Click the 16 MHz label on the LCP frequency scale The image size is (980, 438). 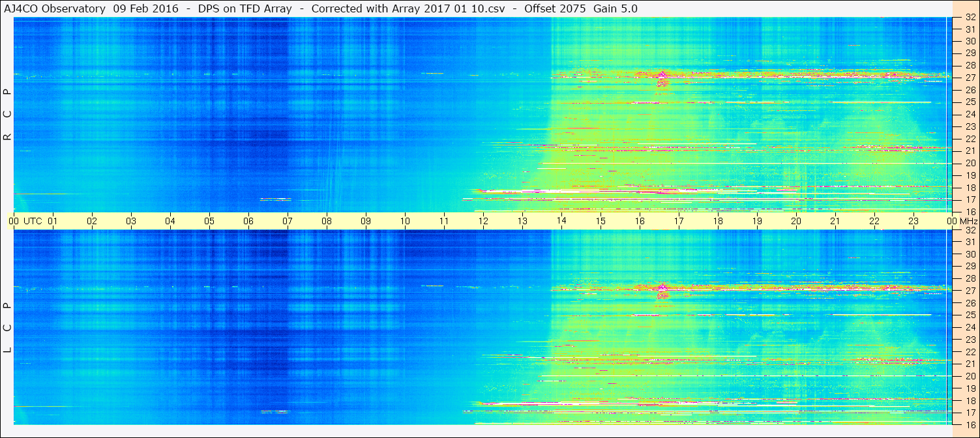pyautogui.click(x=970, y=424)
